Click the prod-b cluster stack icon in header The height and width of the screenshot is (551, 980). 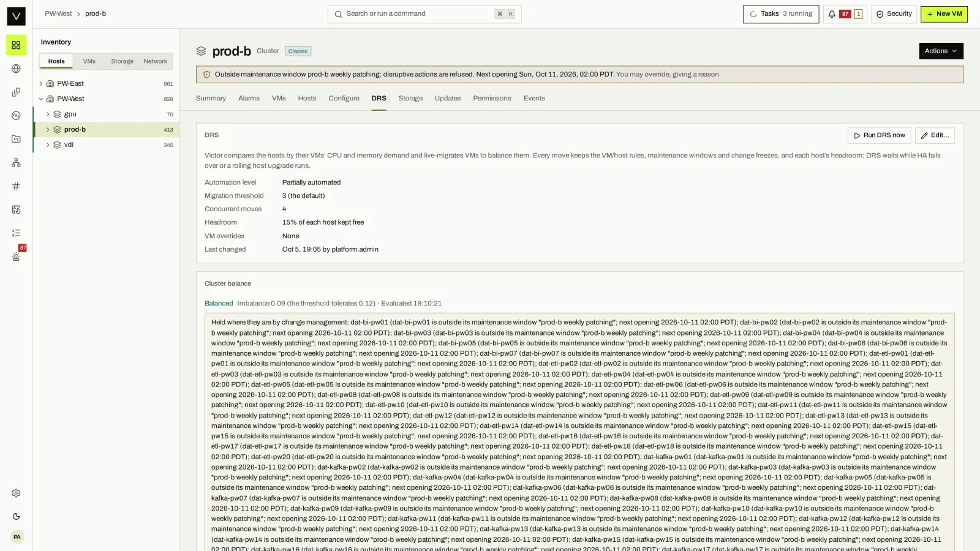click(x=201, y=51)
